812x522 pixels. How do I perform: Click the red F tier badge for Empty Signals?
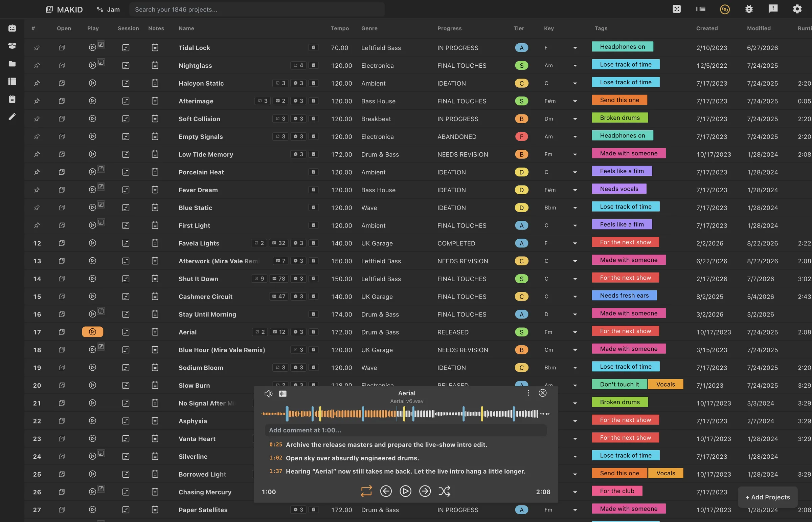521,137
